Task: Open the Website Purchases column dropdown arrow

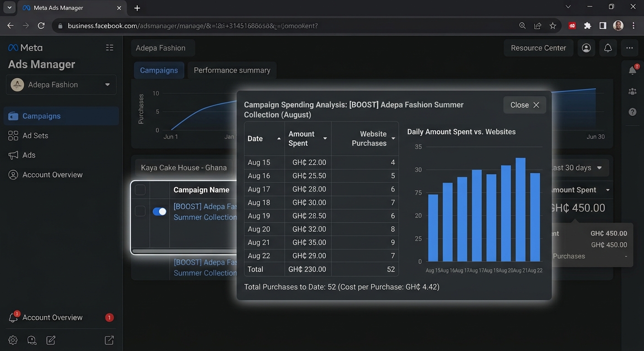Action: click(393, 138)
